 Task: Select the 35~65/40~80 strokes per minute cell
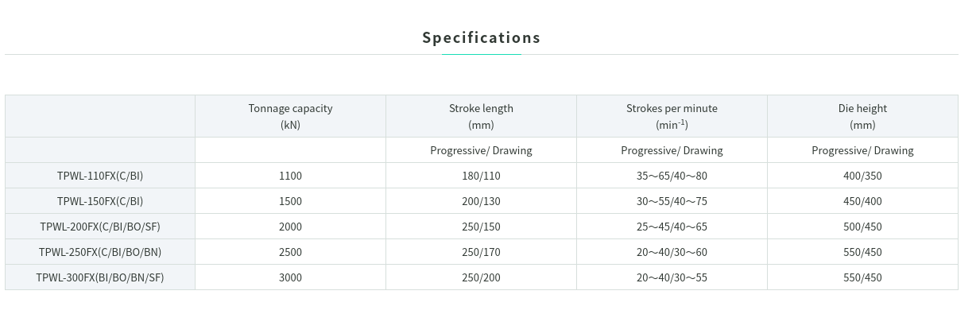[672, 176]
